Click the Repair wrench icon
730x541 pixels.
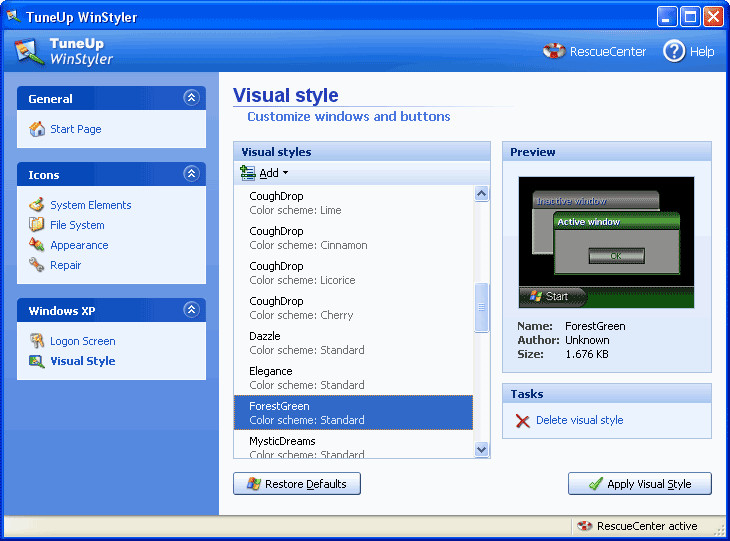(36, 265)
